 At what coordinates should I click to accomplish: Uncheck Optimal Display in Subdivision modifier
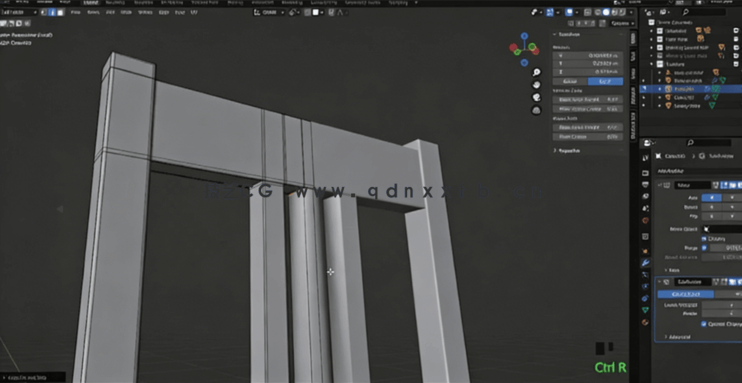(x=704, y=324)
